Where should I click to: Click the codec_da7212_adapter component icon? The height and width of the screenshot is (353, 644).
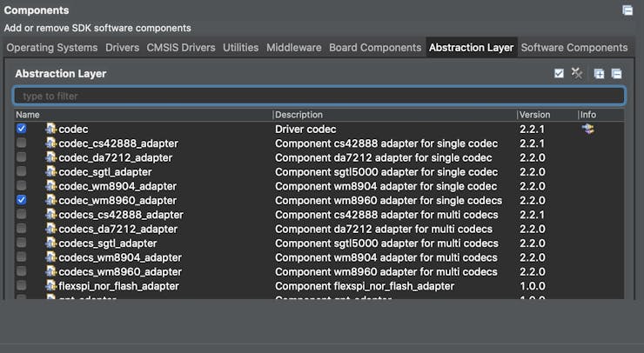point(51,157)
